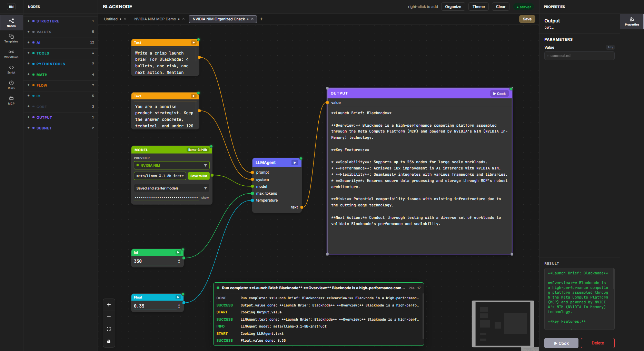
Task: Expand the FLOW node category
Action: [60, 85]
